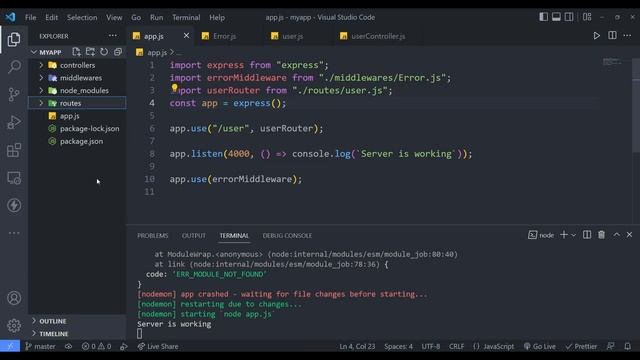Click New File icon in MYAPP header
The height and width of the screenshot is (360, 640).
[x=76, y=52]
